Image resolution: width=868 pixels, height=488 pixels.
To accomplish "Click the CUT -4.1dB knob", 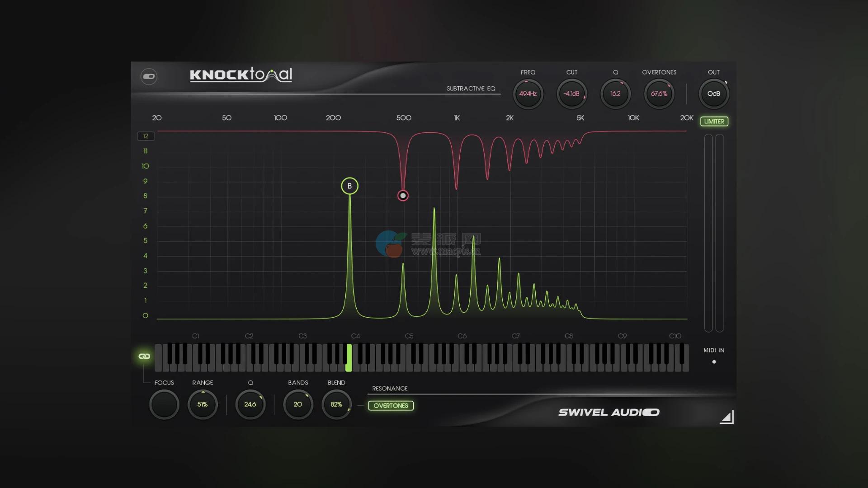I will (571, 94).
